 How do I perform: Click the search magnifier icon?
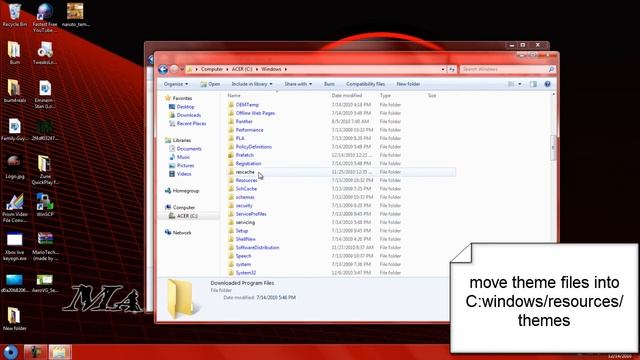pos(551,69)
